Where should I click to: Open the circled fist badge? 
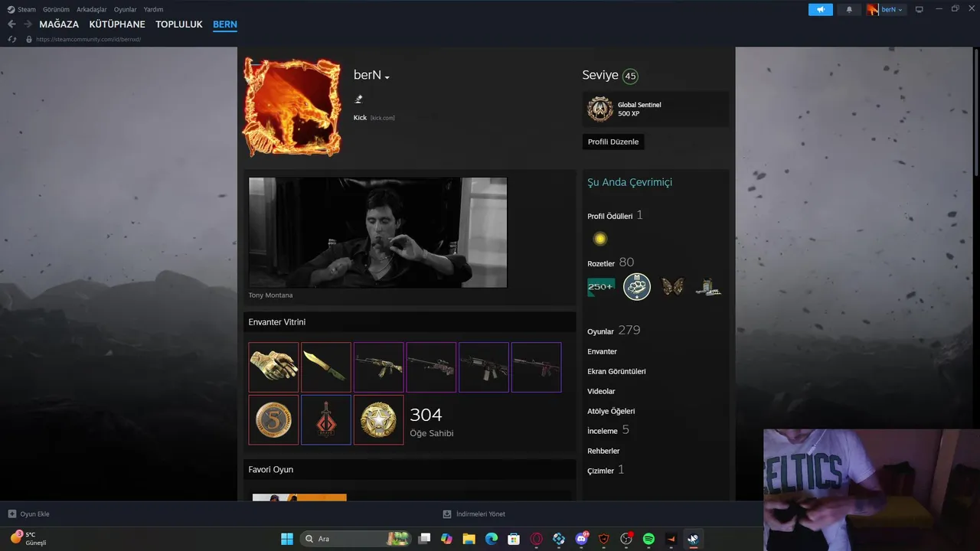pos(637,287)
